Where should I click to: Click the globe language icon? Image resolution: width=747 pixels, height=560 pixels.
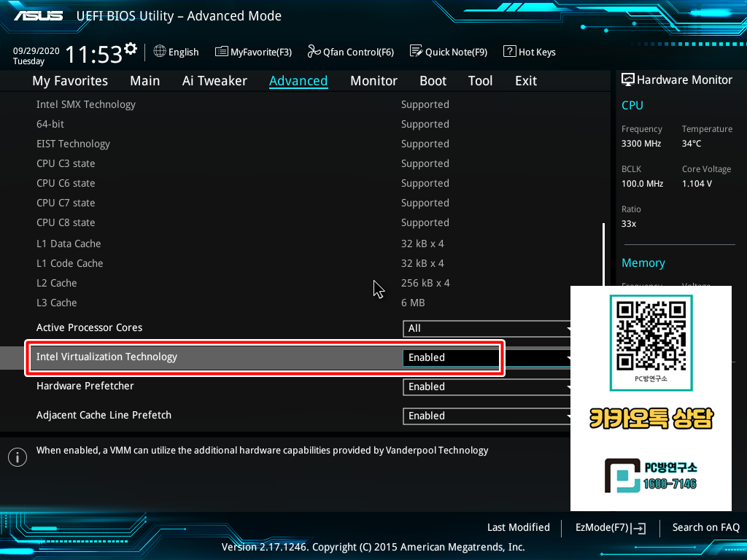[160, 51]
